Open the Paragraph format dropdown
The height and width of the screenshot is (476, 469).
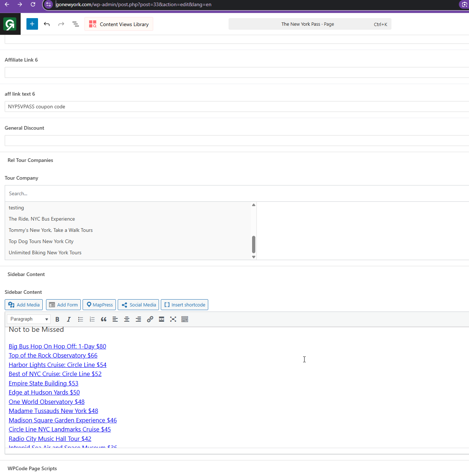click(29, 319)
